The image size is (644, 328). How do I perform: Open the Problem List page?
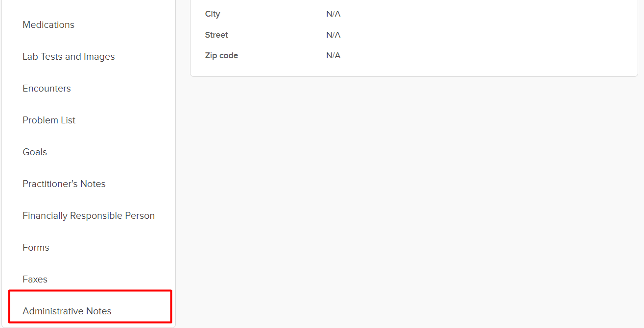pos(49,120)
